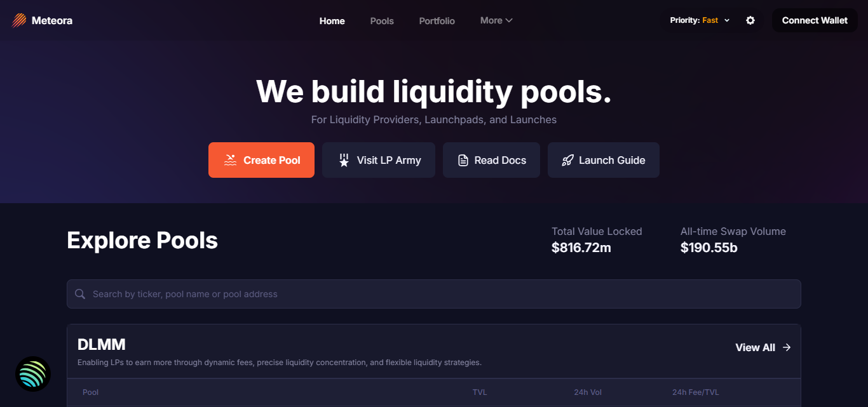Viewport: 868px width, 407px height.
Task: Click the rocket icon on Launch Guide
Action: 567,160
